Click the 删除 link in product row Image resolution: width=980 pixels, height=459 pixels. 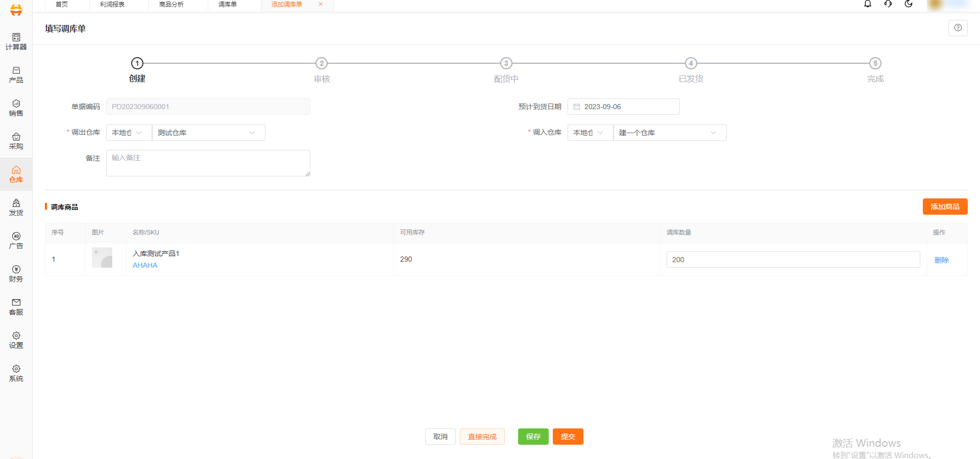click(941, 260)
